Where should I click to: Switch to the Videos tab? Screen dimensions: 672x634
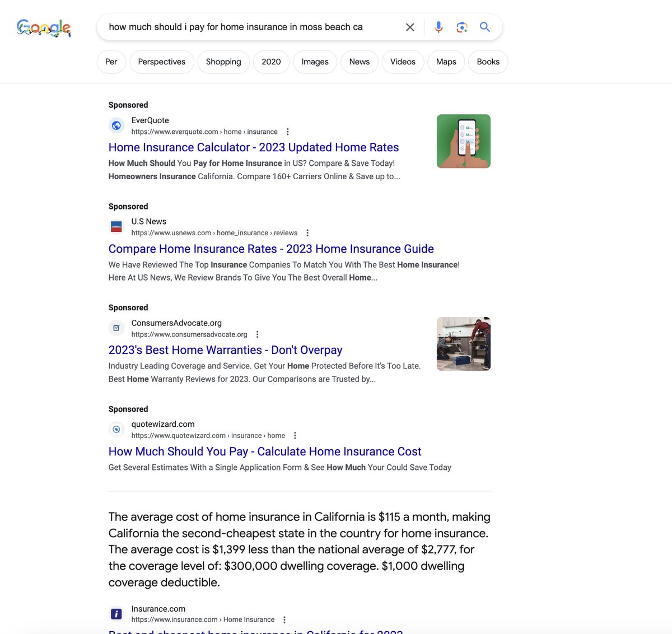pos(403,62)
